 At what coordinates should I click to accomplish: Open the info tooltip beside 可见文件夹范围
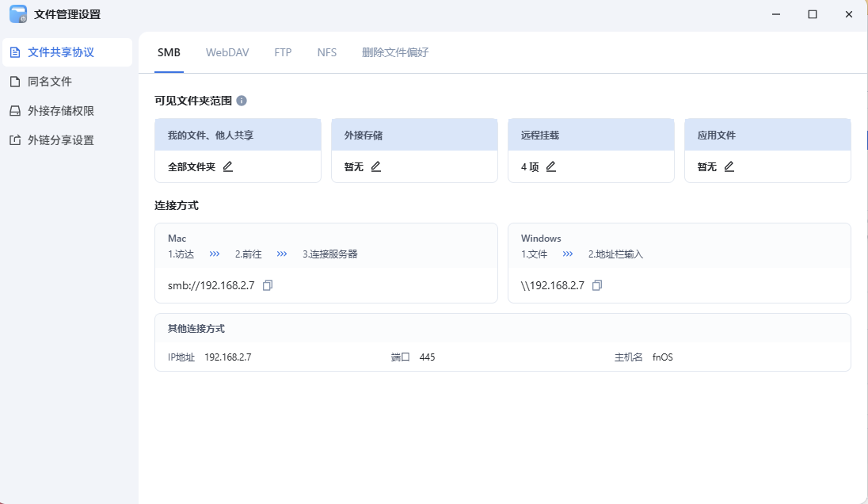coord(242,101)
